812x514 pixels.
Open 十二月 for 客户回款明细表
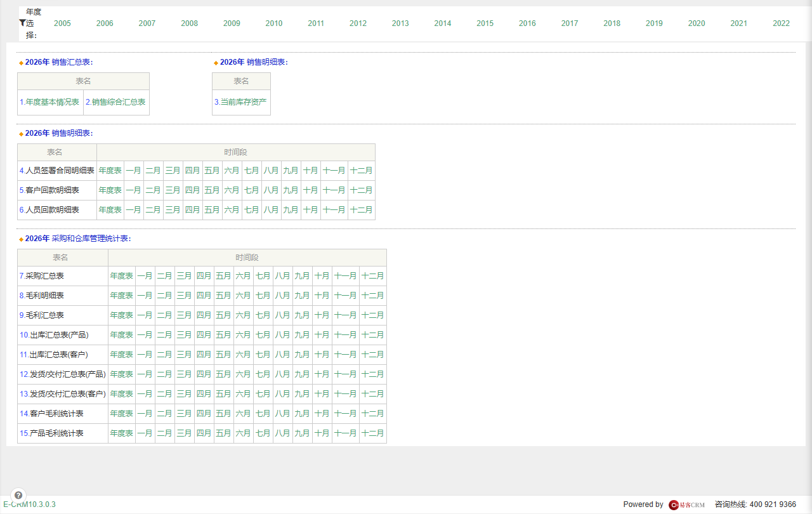click(362, 190)
